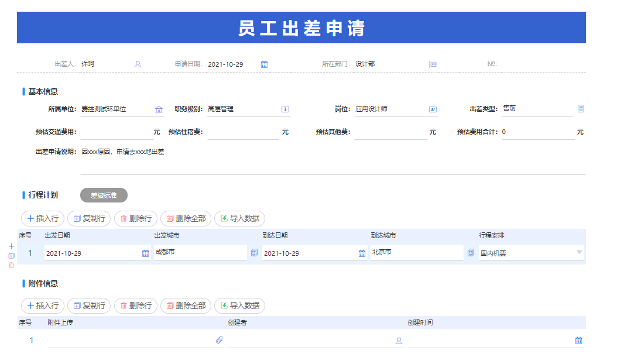This screenshot has width=631, height=364.
Task: Click the red trash icon left of itinerary row
Action: pos(11,265)
